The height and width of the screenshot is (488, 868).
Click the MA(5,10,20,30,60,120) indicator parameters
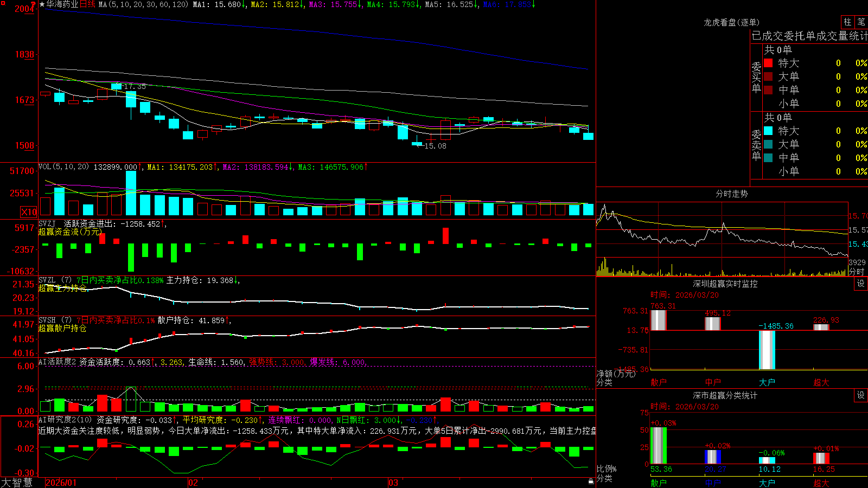[144, 4]
